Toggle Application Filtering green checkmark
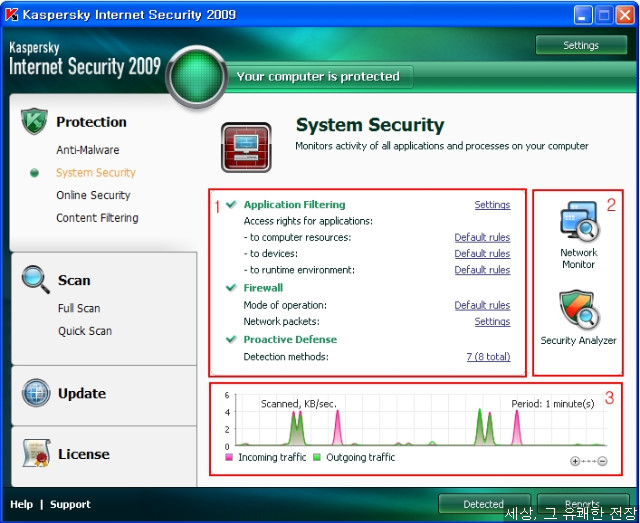 click(231, 204)
